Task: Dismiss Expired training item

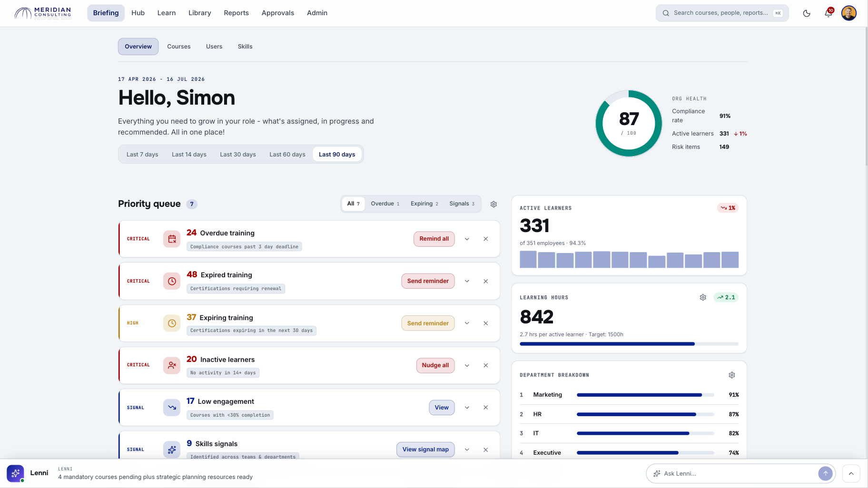Action: (x=486, y=281)
